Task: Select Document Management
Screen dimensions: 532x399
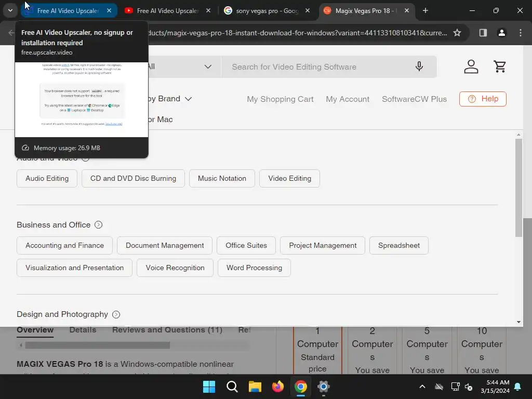Action: point(165,245)
